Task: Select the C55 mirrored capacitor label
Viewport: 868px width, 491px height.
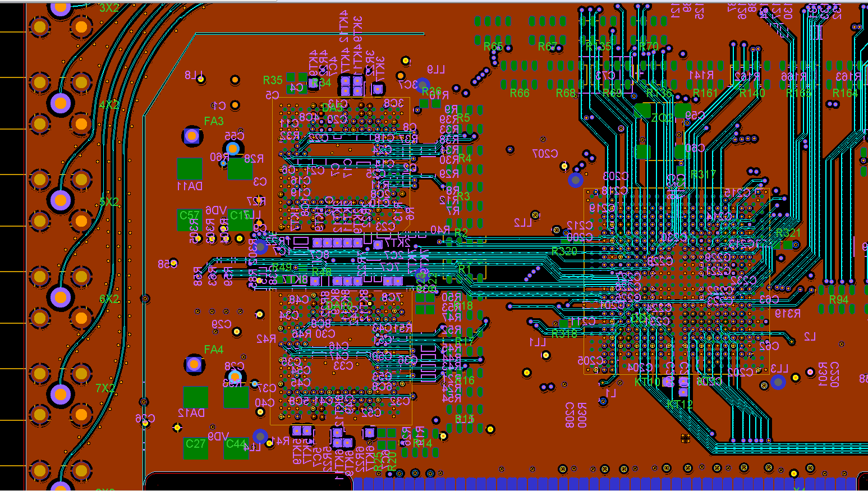Action: pyautogui.click(x=235, y=136)
